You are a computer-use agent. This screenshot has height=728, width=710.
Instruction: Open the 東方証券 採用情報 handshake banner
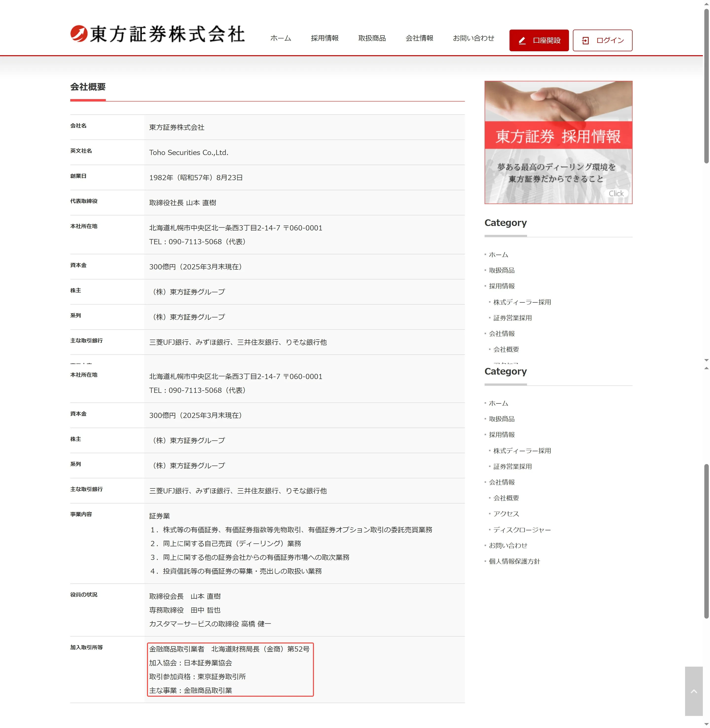tap(558, 142)
